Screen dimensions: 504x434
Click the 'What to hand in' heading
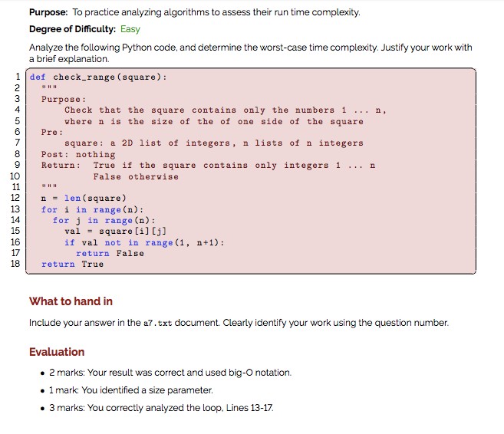[71, 301]
